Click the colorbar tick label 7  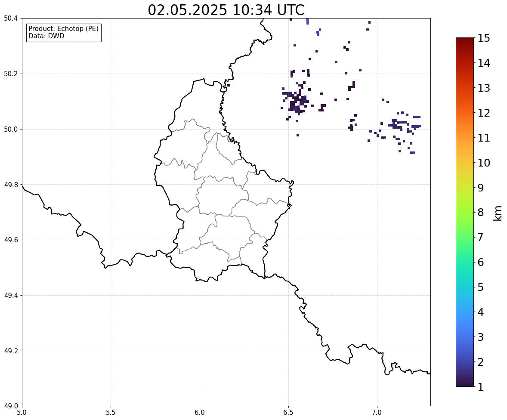(x=481, y=237)
